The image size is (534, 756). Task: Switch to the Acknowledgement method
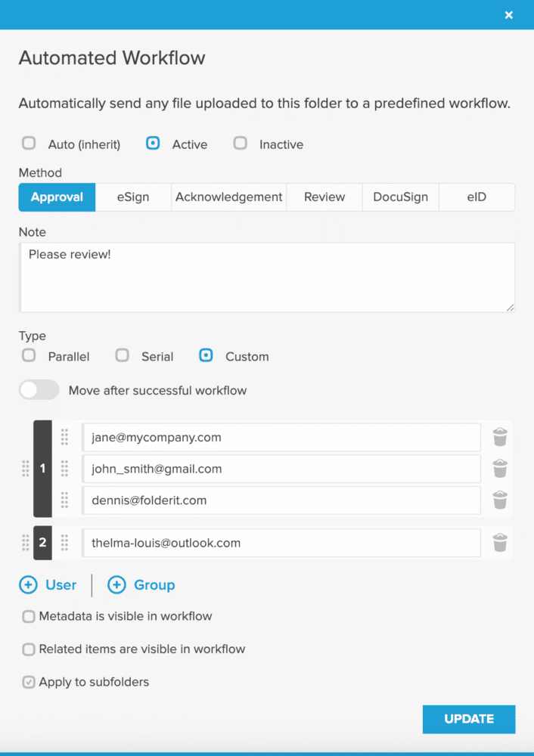tap(228, 197)
